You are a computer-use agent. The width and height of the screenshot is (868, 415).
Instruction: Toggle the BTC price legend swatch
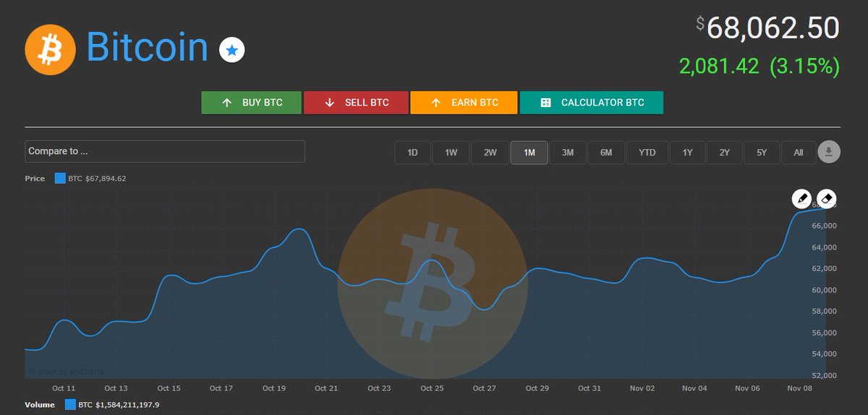[60, 179]
